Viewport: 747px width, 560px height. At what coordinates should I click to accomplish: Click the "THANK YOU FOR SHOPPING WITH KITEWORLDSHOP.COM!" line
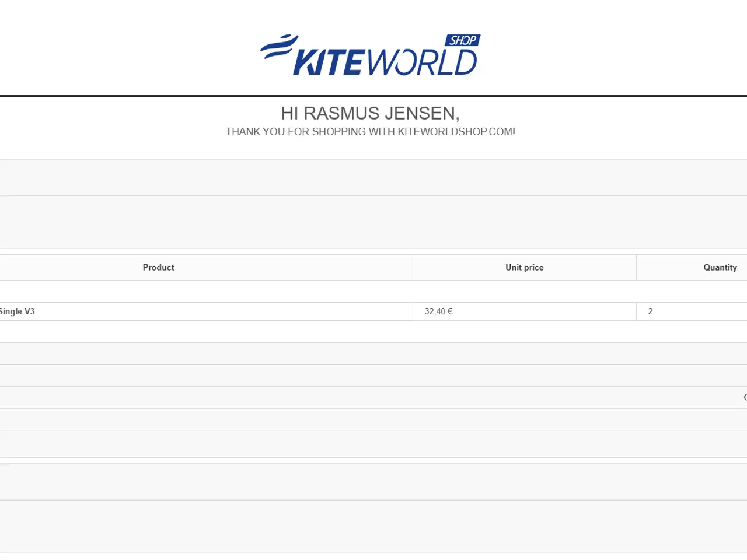[x=370, y=132]
